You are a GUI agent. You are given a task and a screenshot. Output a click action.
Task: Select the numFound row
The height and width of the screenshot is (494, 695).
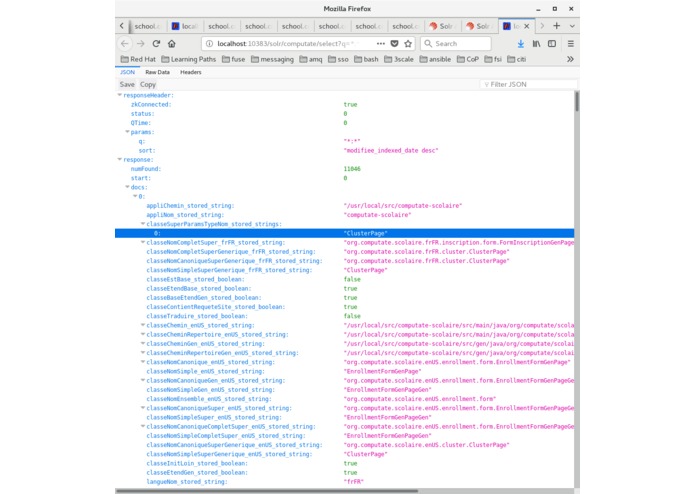point(344,169)
